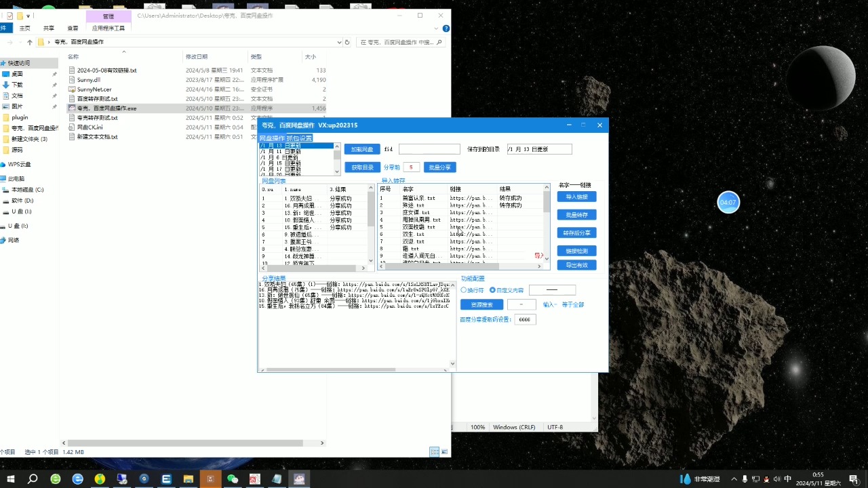
Task: Click the taskbar search icon
Action: (x=32, y=479)
